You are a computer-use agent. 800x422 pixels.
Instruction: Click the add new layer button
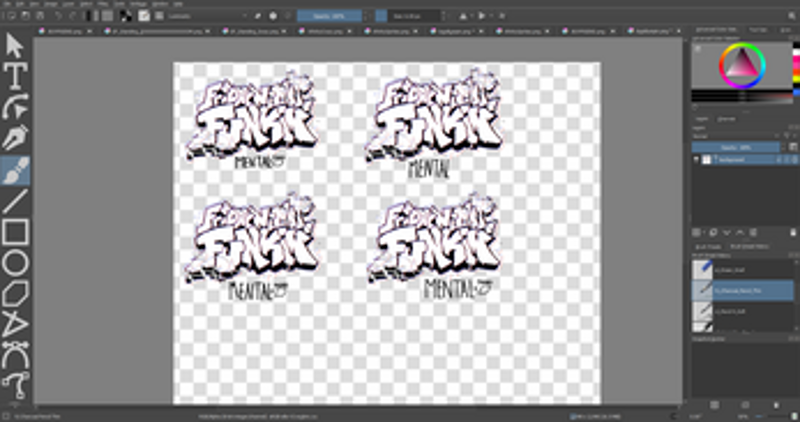coord(697,233)
